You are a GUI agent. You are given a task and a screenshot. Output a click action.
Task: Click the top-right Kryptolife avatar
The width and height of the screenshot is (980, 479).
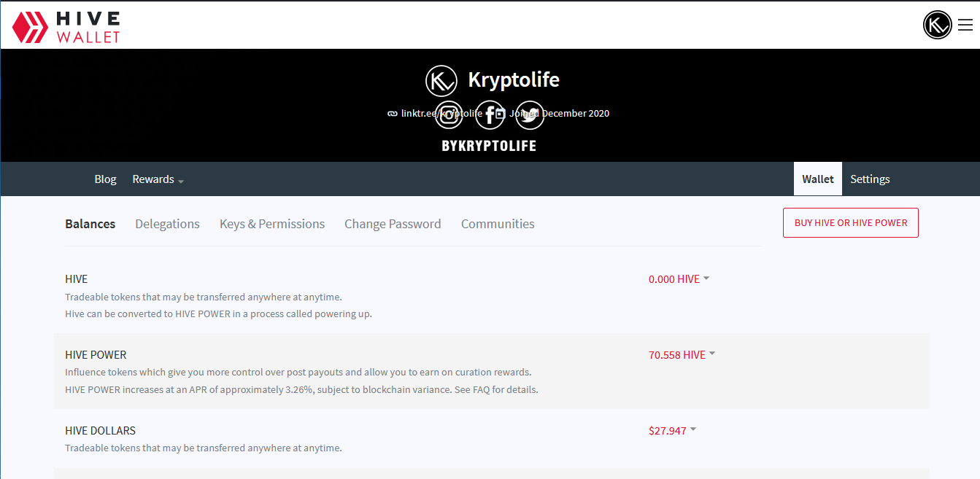938,25
